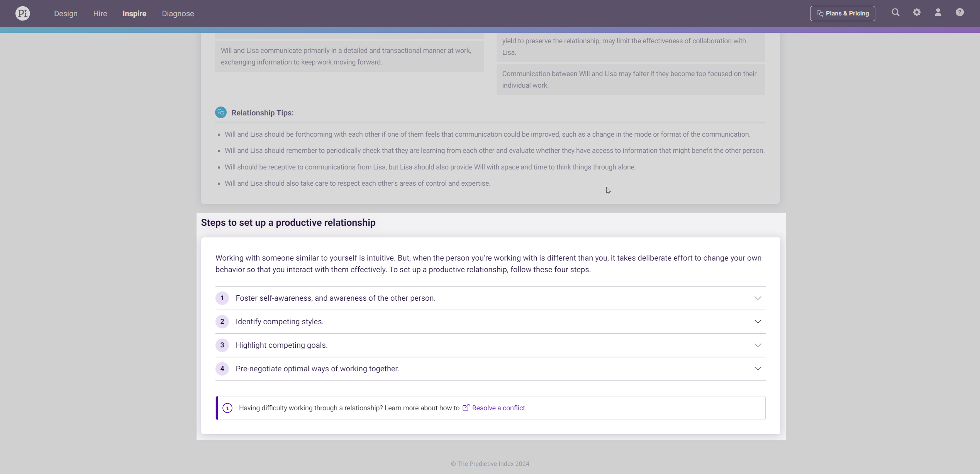
Task: Open the user account menu
Action: tap(938, 12)
